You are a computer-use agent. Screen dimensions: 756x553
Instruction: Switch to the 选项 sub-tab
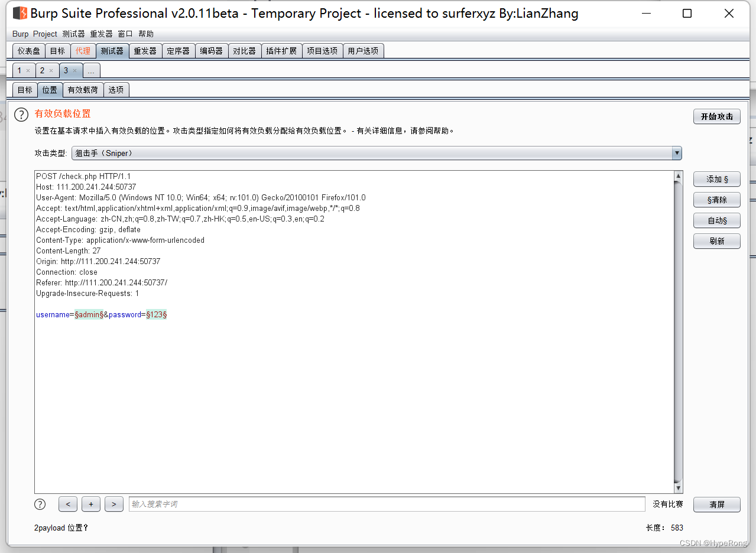[x=116, y=90]
